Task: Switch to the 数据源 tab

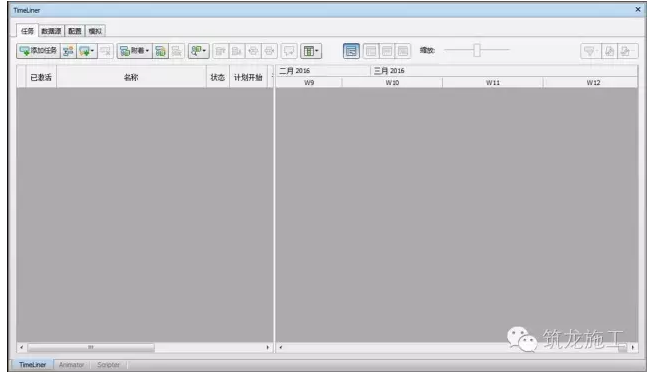Action: 51,31
